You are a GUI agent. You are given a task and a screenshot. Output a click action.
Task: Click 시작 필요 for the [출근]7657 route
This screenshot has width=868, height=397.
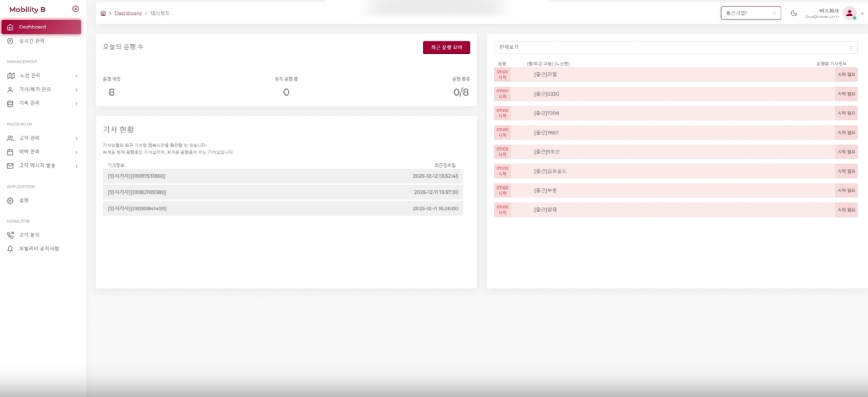[x=846, y=133]
